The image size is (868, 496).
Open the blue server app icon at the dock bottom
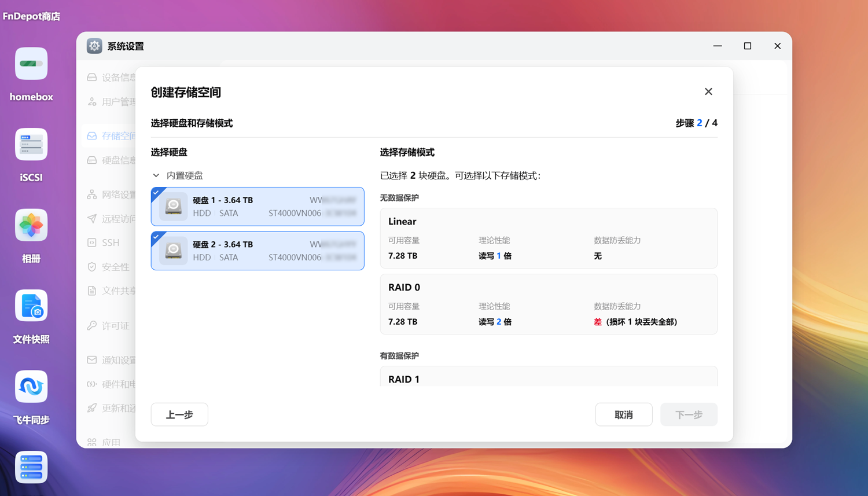click(31, 467)
